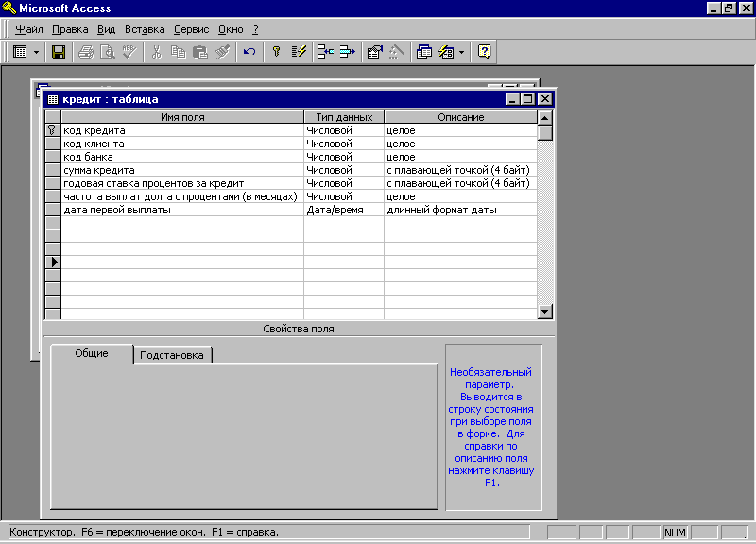
Task: Open the Правка menu
Action: pos(70,29)
